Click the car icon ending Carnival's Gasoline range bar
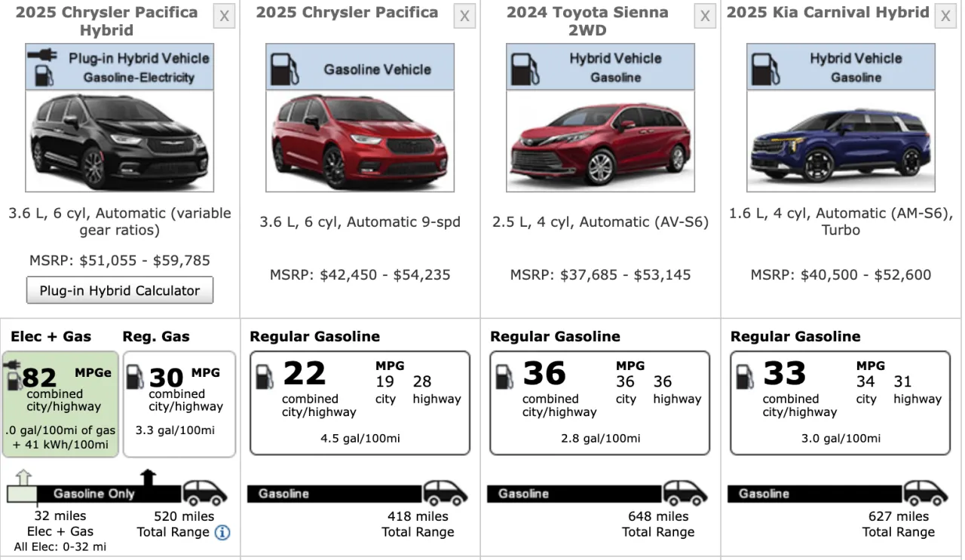The width and height of the screenshot is (965, 560). coord(927,494)
